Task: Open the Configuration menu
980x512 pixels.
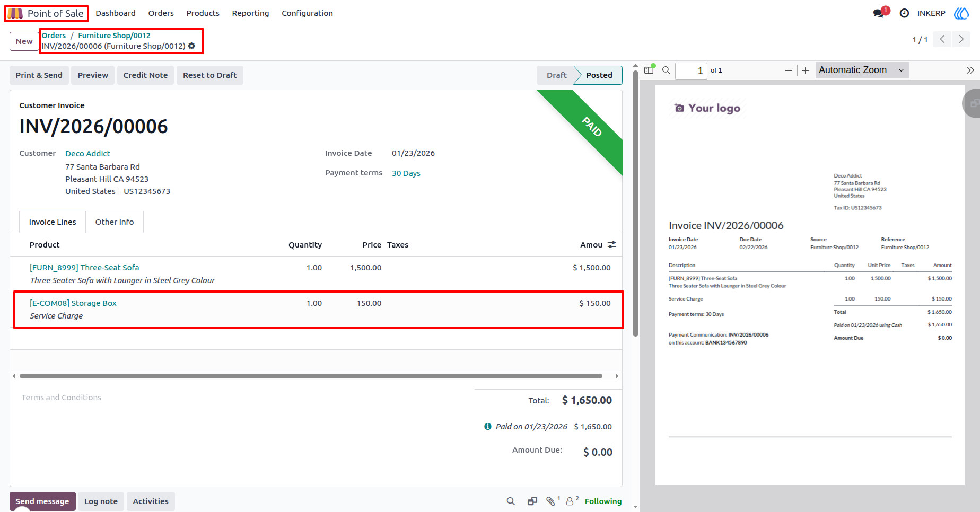Action: pos(307,13)
